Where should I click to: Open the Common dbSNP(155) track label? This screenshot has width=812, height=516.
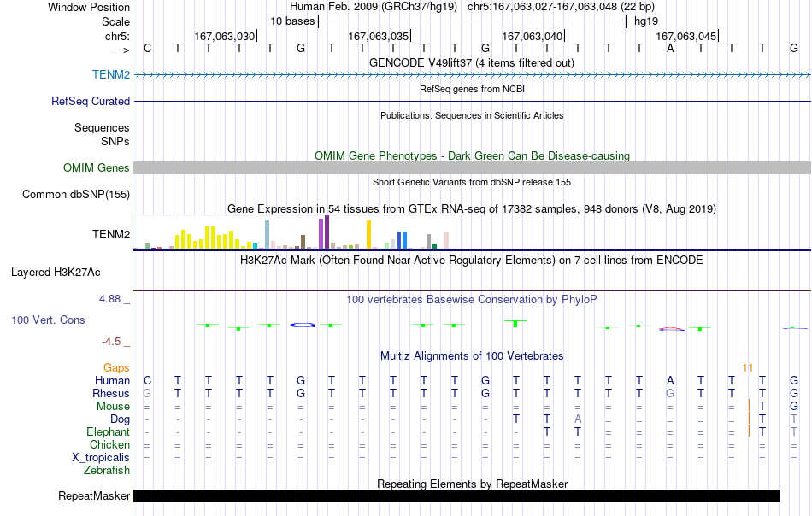[x=75, y=194]
